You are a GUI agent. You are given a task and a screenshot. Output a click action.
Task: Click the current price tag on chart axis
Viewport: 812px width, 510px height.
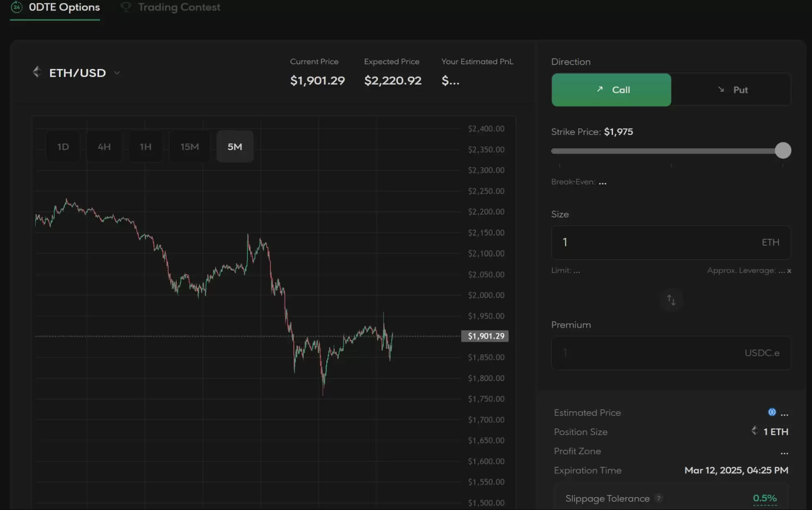coord(485,336)
